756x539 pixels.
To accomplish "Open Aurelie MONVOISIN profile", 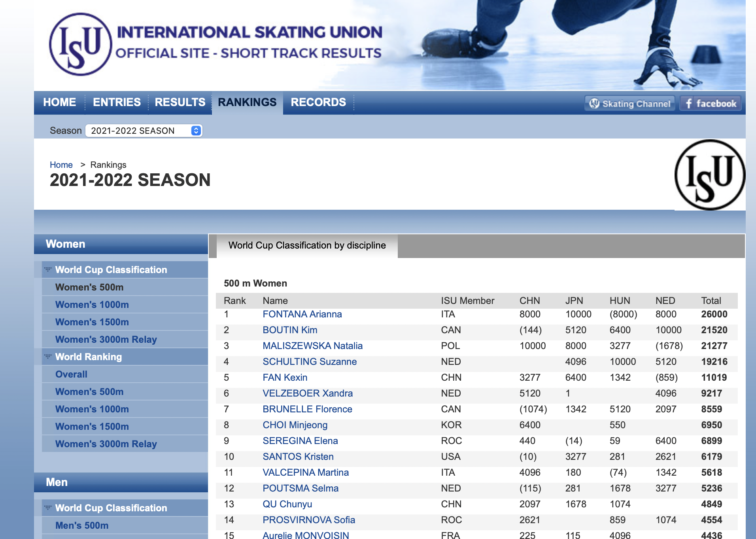I will pos(306,535).
